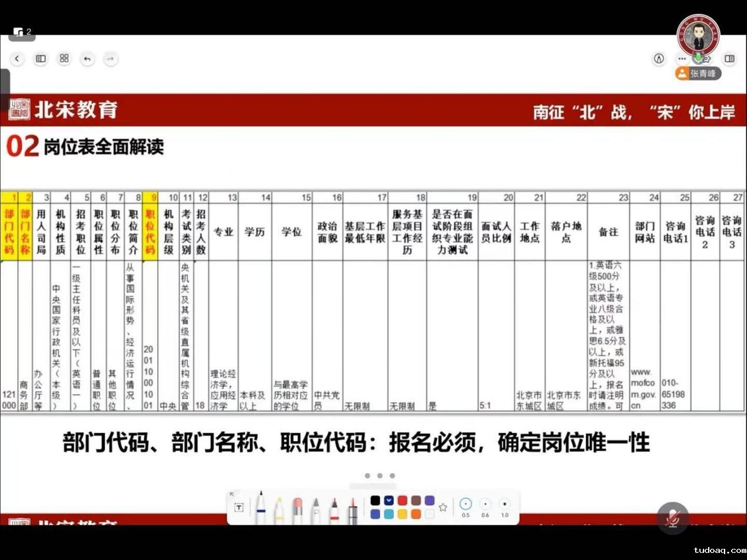Open the right side panel layout icon

(729, 59)
